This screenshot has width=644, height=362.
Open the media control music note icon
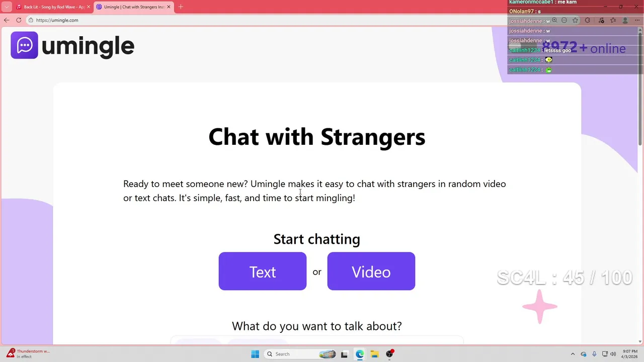click(x=601, y=21)
